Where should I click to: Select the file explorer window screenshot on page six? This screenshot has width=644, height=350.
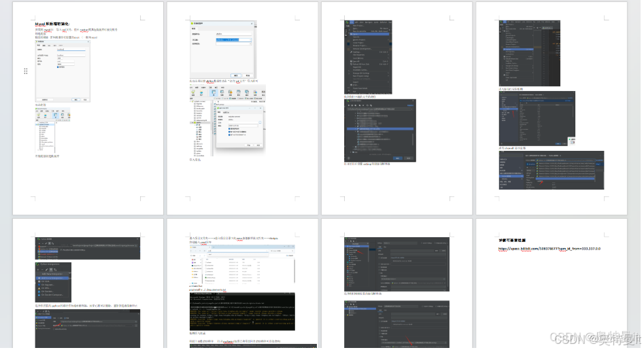coord(241,266)
